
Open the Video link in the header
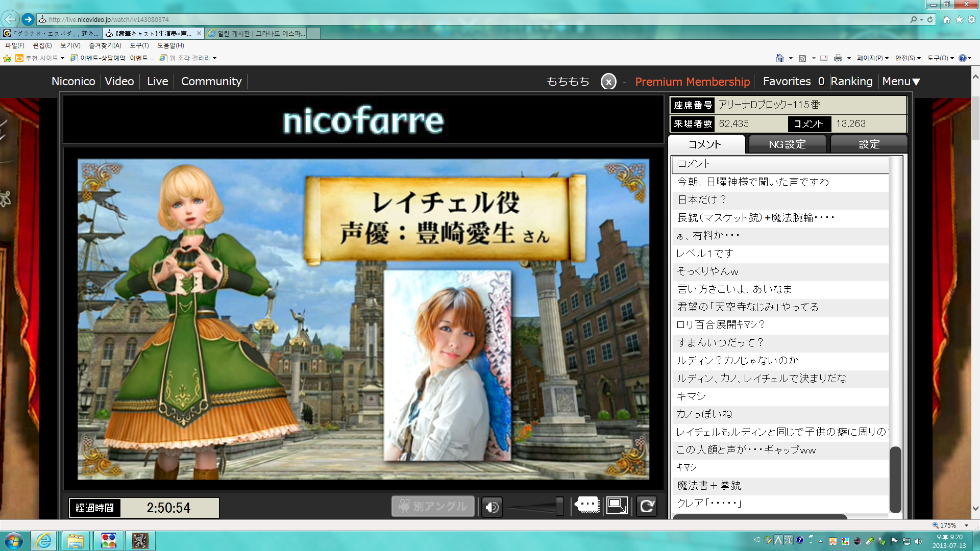[x=119, y=82]
